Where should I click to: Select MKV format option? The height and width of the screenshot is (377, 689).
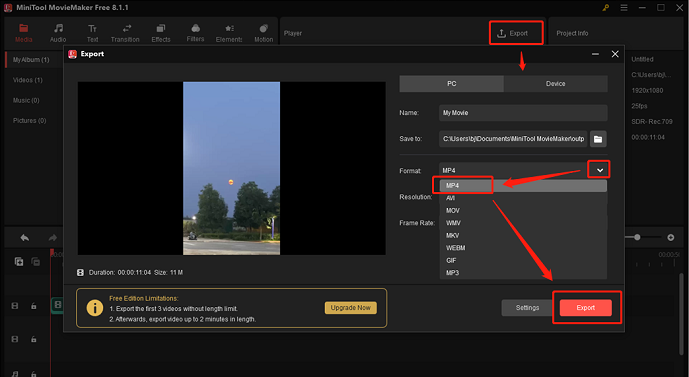[523, 236]
